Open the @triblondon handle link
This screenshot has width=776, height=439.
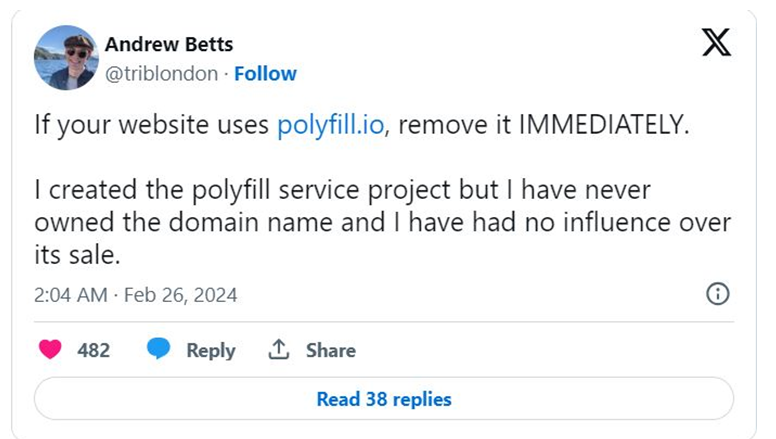pyautogui.click(x=160, y=74)
